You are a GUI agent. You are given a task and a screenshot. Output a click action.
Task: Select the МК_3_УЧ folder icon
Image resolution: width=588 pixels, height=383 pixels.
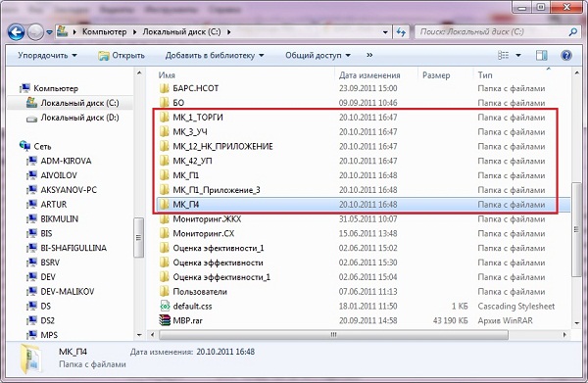(x=165, y=132)
